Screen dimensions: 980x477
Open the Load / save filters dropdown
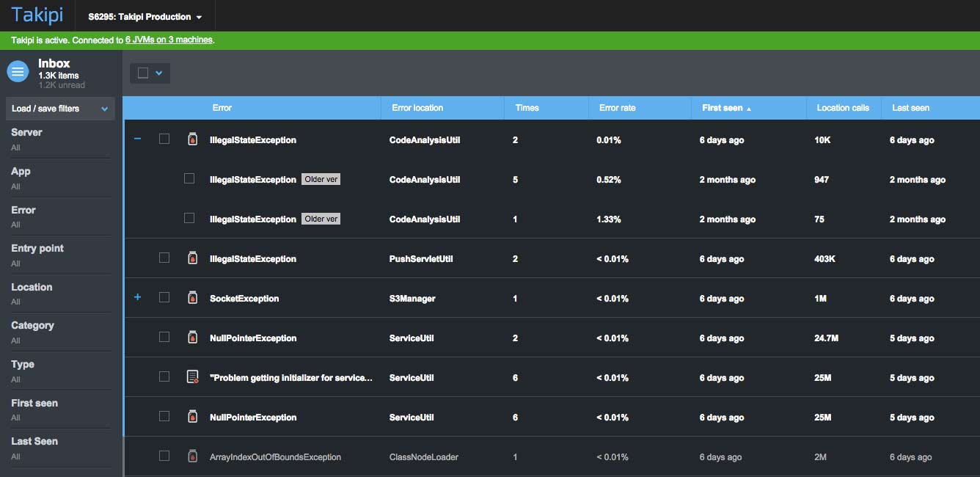point(60,109)
